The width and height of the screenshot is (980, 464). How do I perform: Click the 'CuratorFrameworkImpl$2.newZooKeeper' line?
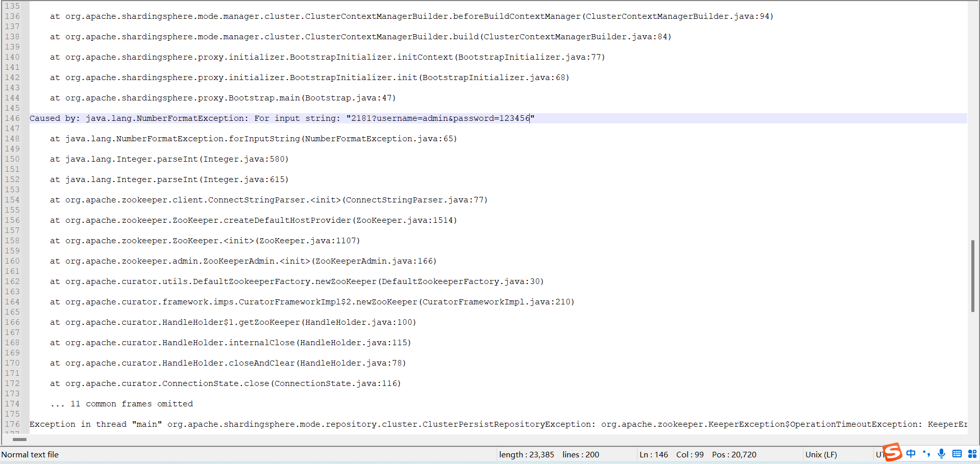click(312, 302)
